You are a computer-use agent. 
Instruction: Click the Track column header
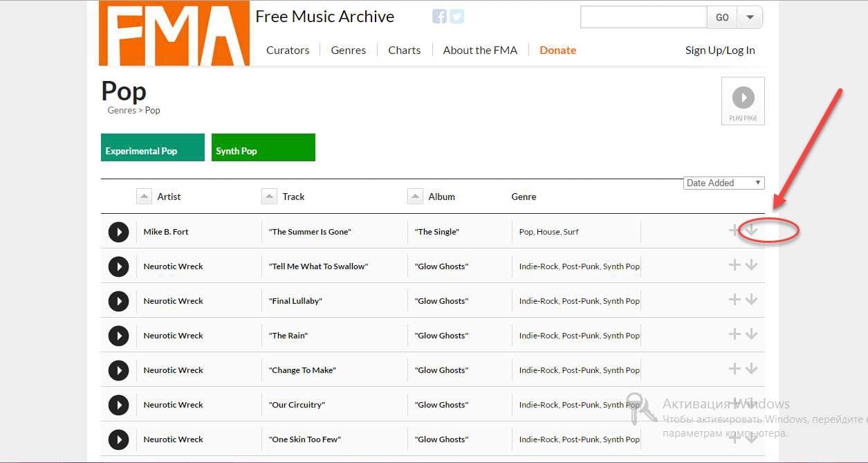293,197
